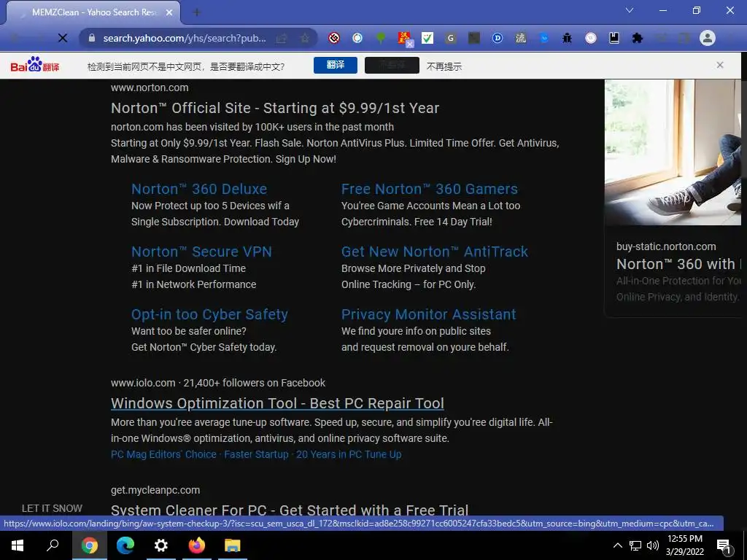Open the 流 character extension icon
This screenshot has height=560, width=747.
(520, 38)
